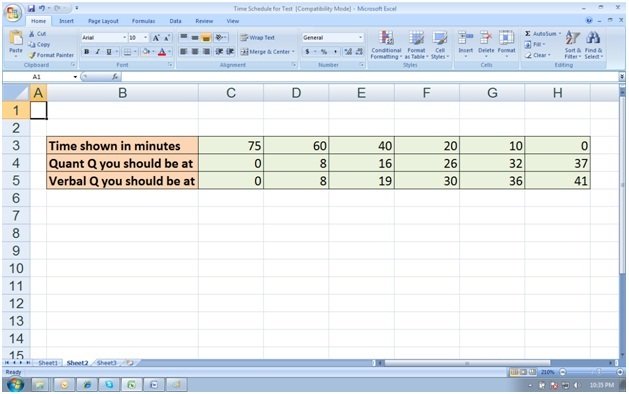Switch to the Data tab
The image size is (629, 394).
coord(175,21)
